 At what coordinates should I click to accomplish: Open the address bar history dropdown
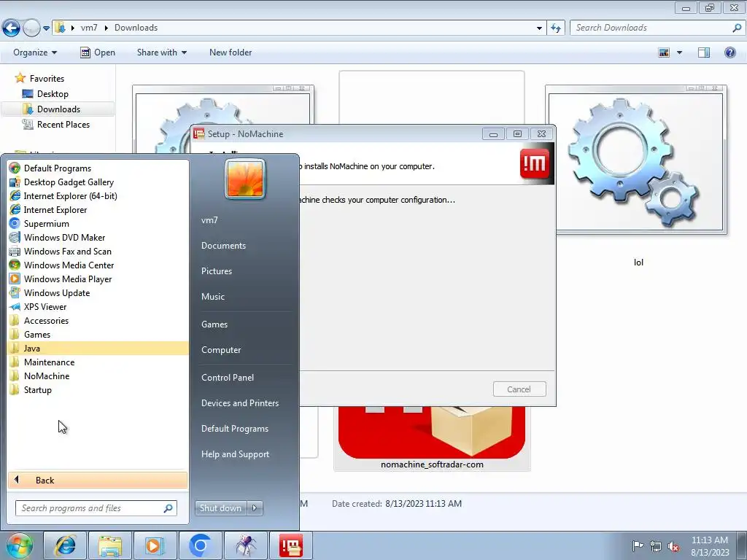click(x=539, y=28)
